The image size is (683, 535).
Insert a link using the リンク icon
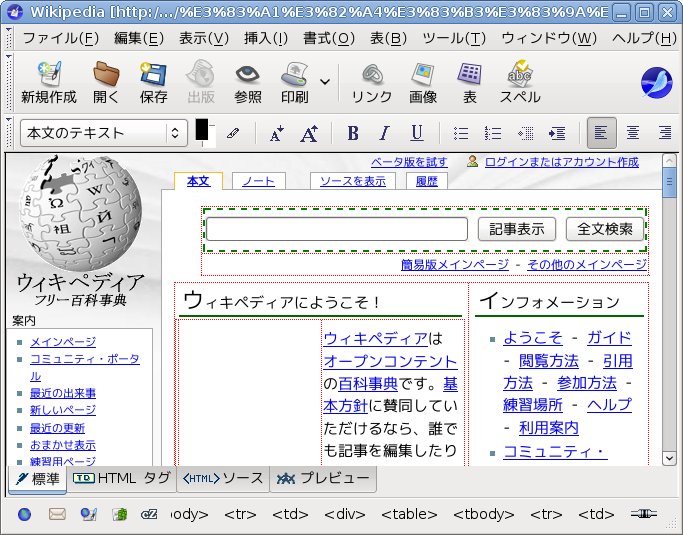pos(371,82)
